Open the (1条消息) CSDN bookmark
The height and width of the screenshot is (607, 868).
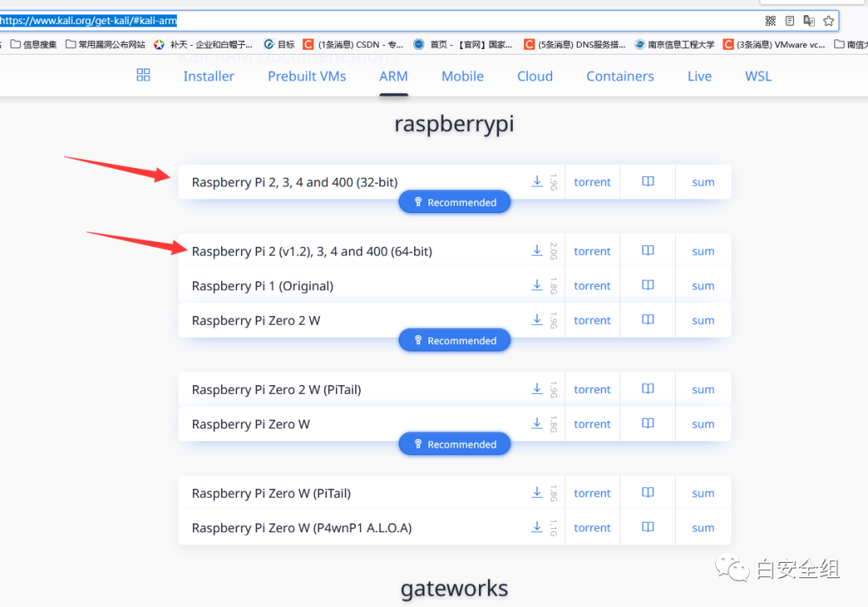click(x=353, y=44)
